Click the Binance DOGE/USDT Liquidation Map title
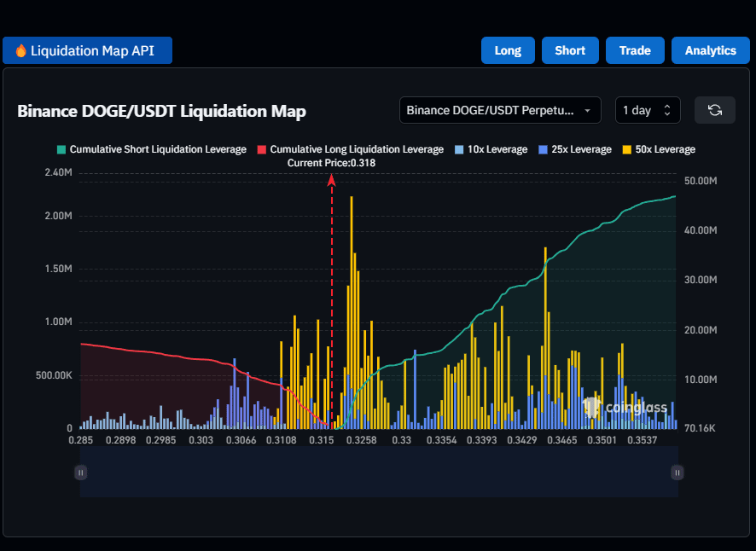 [161, 112]
